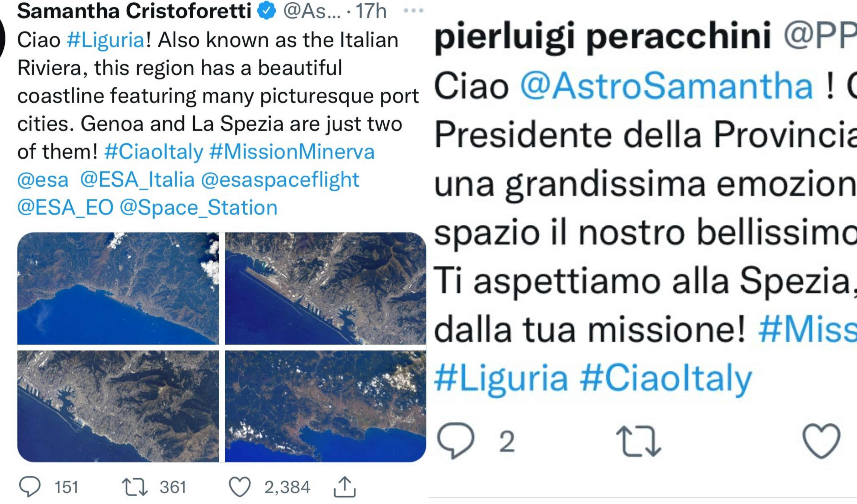Open the reply icon showing 151 comments

pos(30,487)
